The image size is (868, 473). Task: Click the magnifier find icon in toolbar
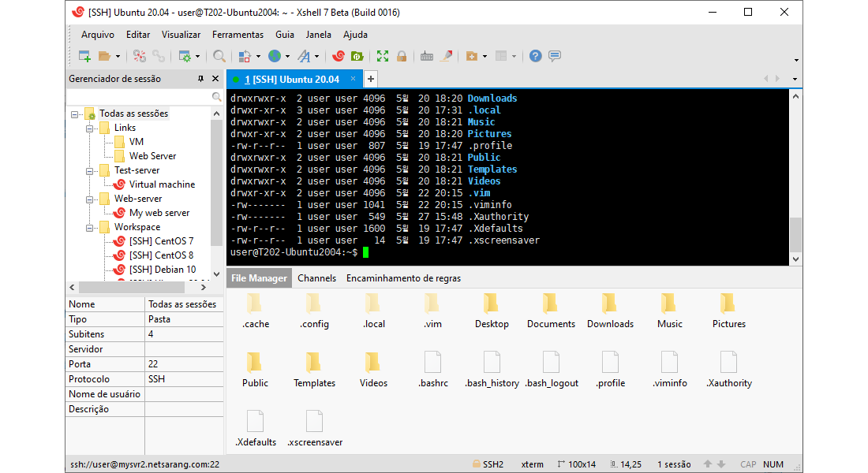219,56
